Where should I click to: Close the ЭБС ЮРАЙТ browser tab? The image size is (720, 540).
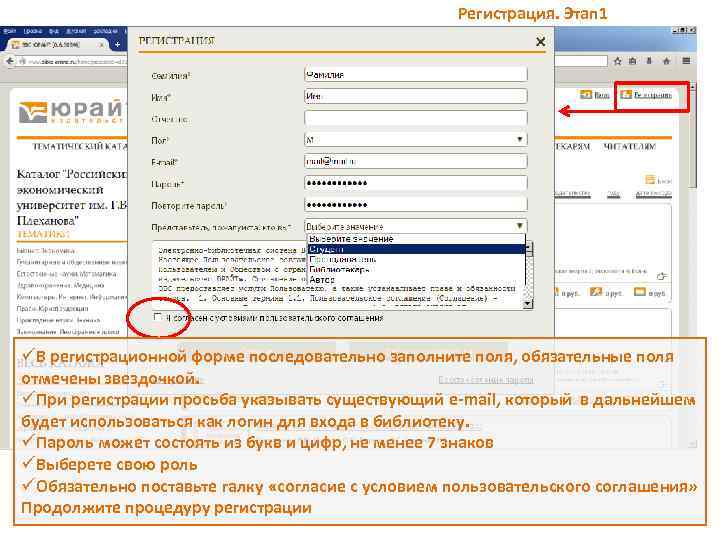(101, 45)
